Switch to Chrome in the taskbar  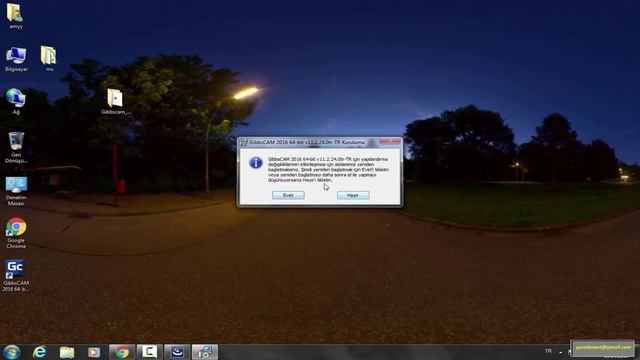122,352
